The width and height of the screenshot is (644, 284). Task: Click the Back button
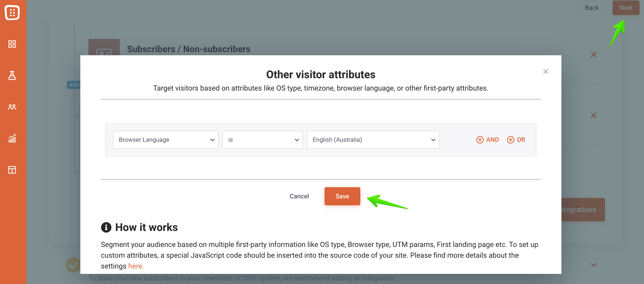tap(592, 8)
